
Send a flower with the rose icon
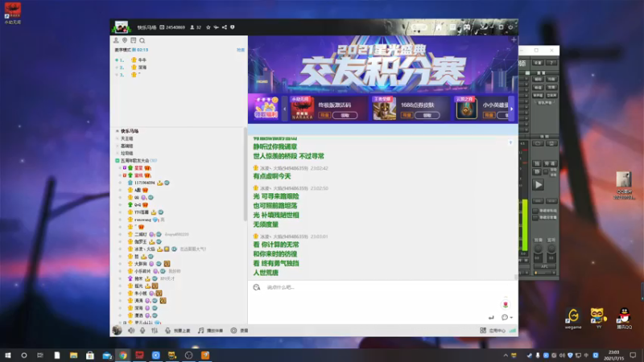pyautogui.click(x=506, y=304)
